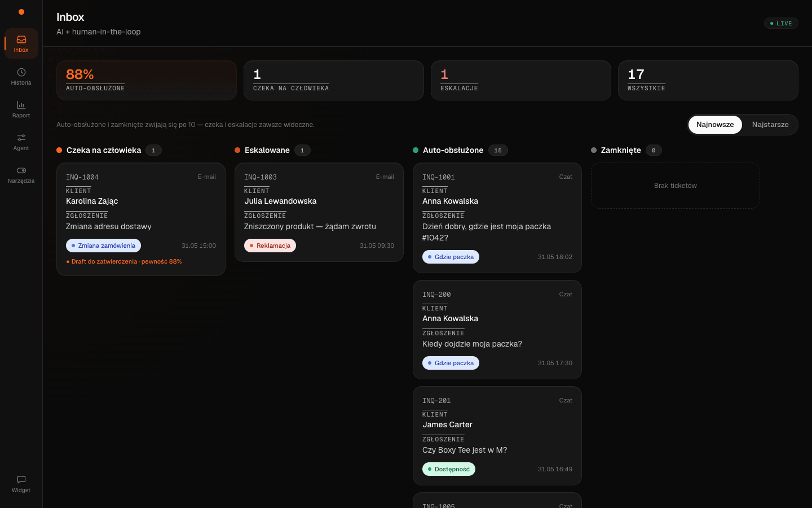This screenshot has height=508, width=812.
Task: Open the Inbox sidebar icon
Action: point(21,43)
